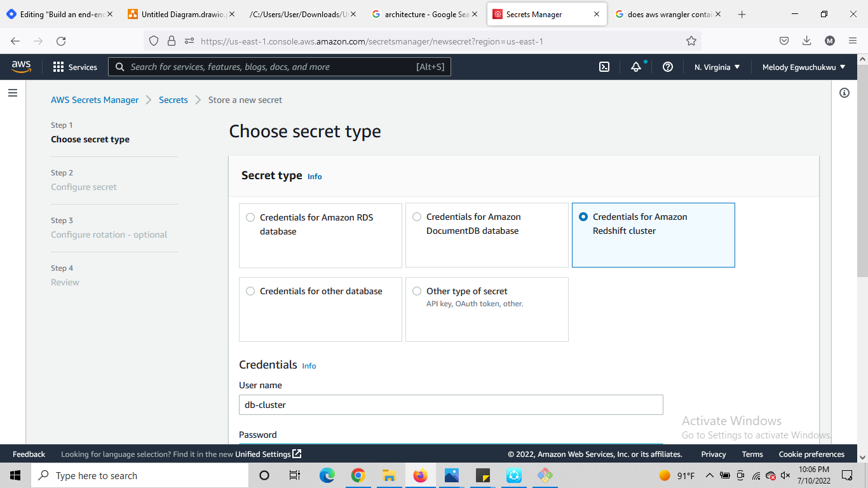Reload the current page
The height and width of the screenshot is (488, 868).
click(x=61, y=41)
